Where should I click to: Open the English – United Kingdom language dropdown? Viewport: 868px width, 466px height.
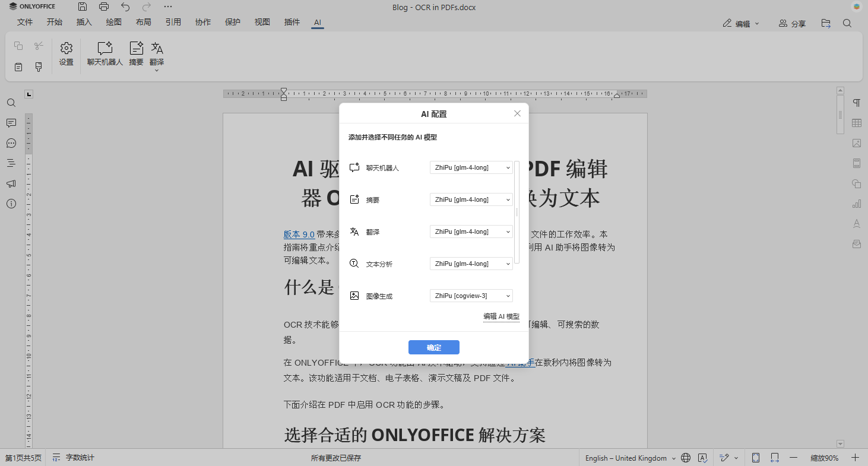pos(630,458)
